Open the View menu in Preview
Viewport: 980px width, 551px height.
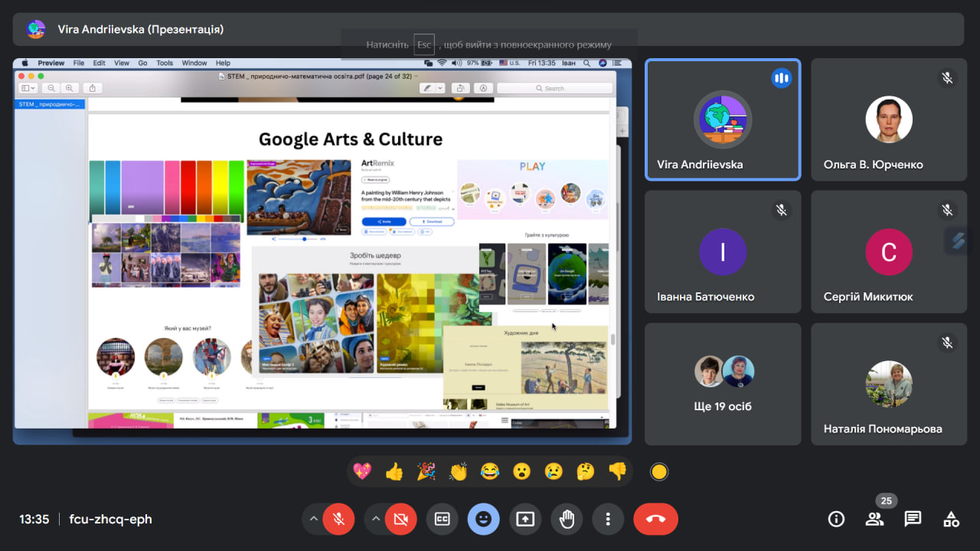click(x=121, y=63)
